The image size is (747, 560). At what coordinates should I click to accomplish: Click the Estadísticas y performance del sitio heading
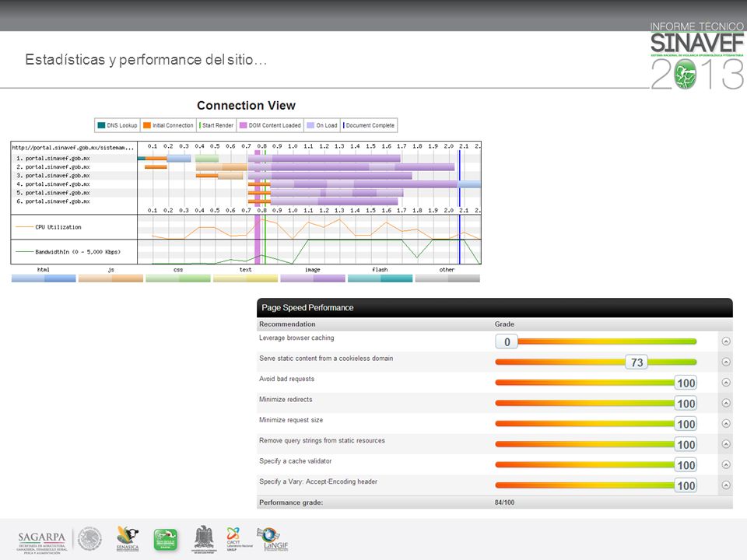(146, 60)
